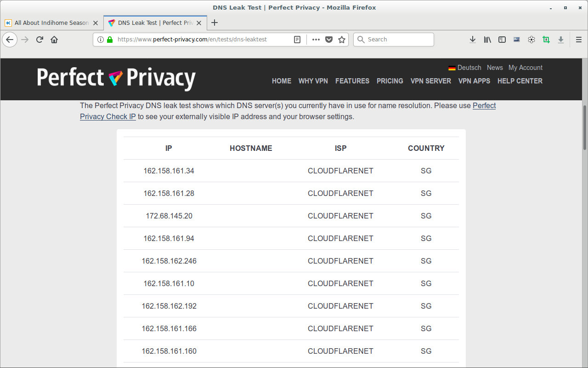Click the white flower extension icon
The height and width of the screenshot is (368, 588).
[531, 40]
